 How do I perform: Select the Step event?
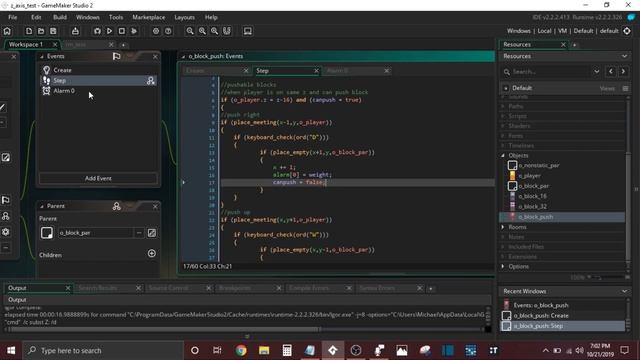point(98,80)
